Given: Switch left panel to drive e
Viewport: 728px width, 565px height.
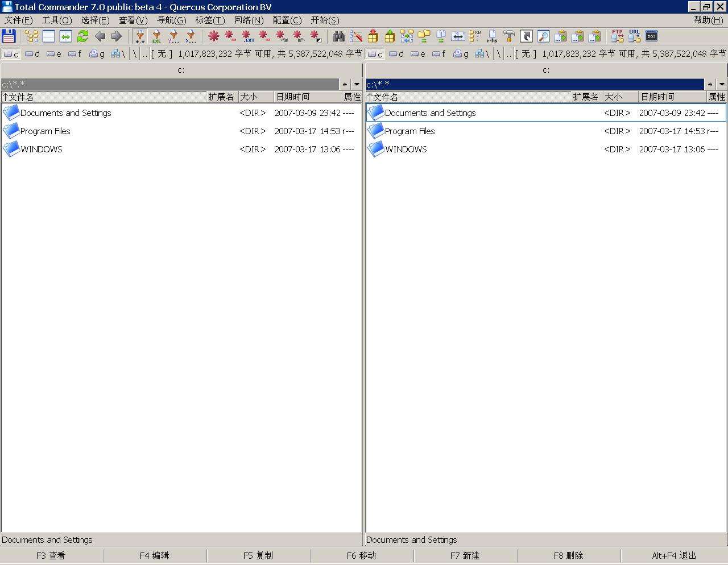Looking at the screenshot, I should point(54,54).
